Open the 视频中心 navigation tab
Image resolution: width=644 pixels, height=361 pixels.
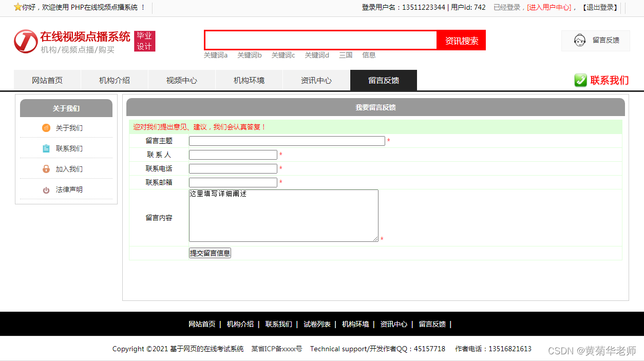click(x=181, y=81)
